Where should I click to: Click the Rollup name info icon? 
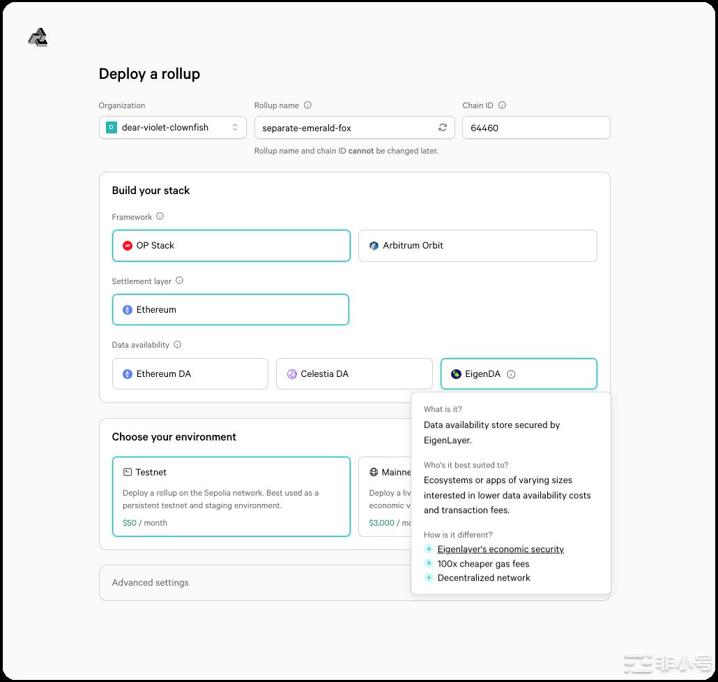tap(308, 105)
